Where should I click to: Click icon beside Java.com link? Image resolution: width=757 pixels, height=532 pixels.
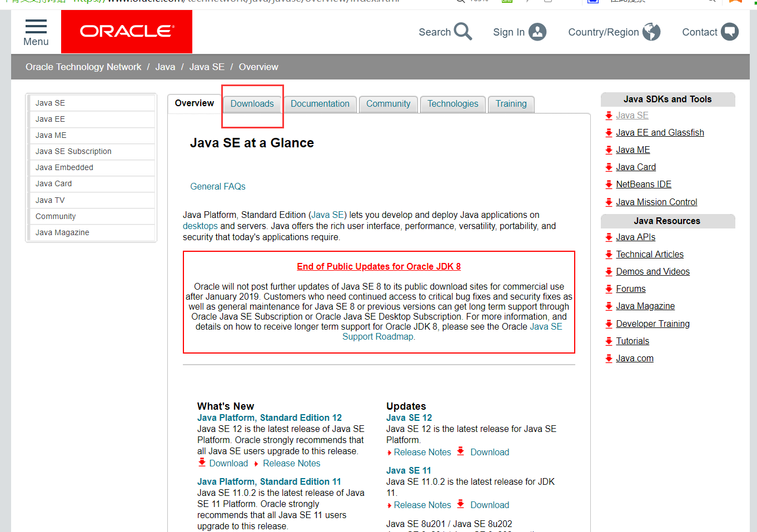tap(609, 359)
